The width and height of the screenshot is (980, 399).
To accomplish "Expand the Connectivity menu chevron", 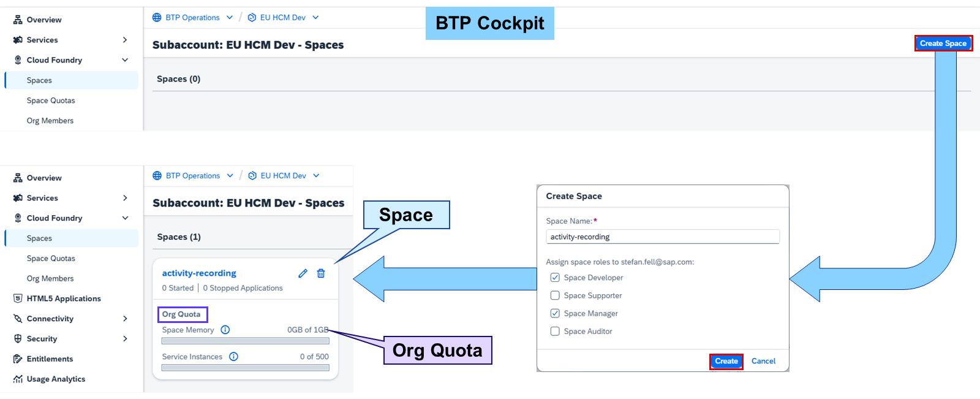I will (x=125, y=319).
